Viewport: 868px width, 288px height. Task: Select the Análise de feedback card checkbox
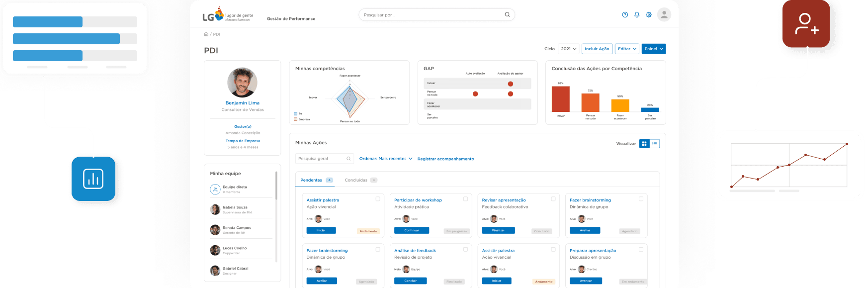coord(466,250)
